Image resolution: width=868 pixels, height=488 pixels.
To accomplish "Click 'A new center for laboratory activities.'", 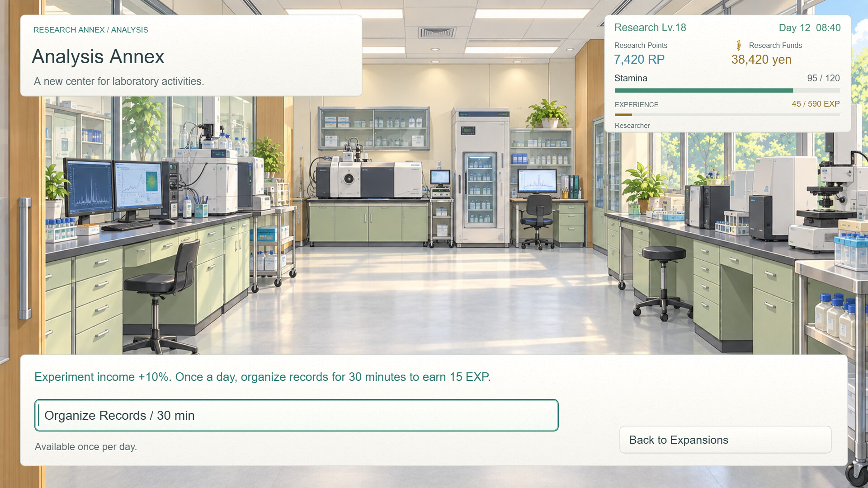I will [x=119, y=81].
